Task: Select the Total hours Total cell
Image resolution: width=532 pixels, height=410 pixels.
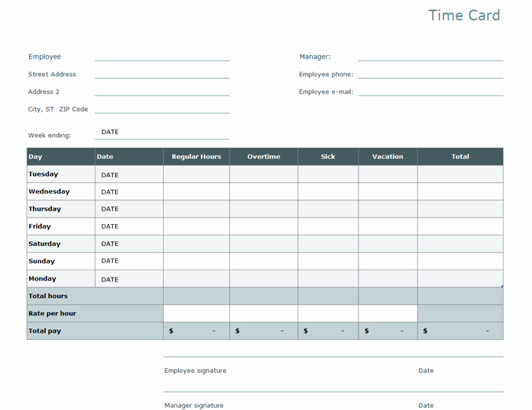Action: pos(460,296)
